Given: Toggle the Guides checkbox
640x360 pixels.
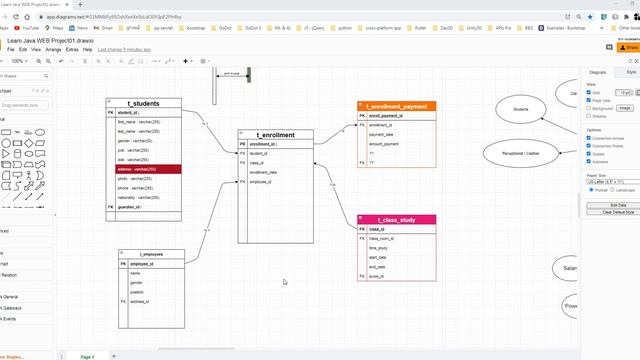Looking at the screenshot, I should (x=589, y=153).
